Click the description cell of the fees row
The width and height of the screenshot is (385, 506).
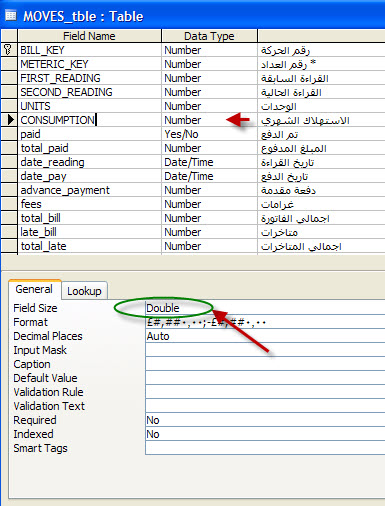point(321,204)
